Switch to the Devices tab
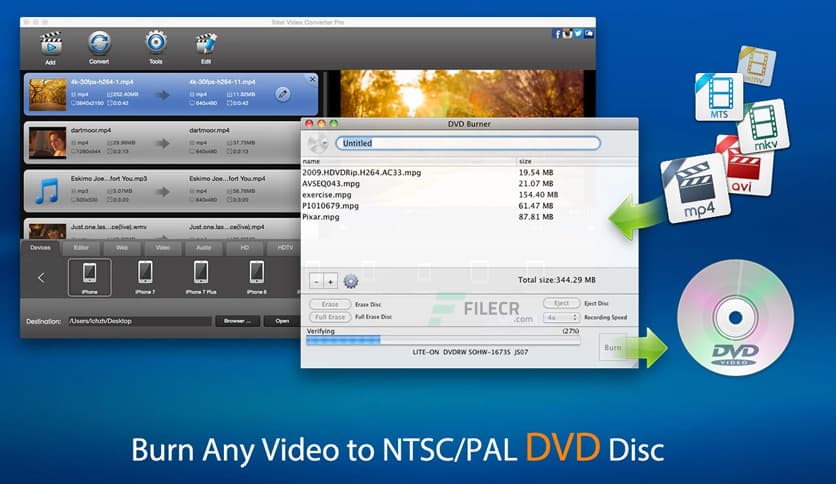Image resolution: width=836 pixels, height=484 pixels. click(x=41, y=247)
